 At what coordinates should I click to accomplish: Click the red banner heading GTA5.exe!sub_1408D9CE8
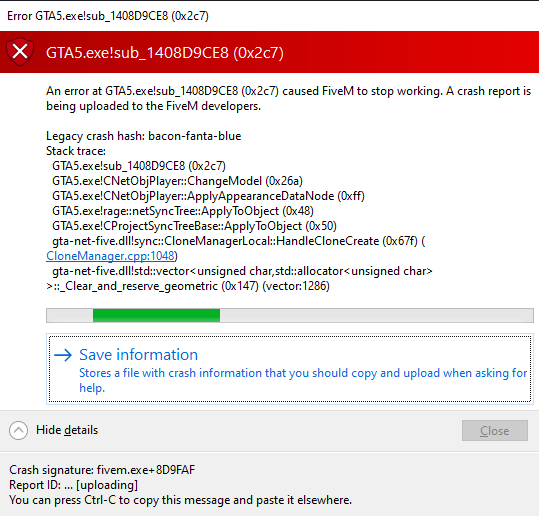(x=165, y=53)
